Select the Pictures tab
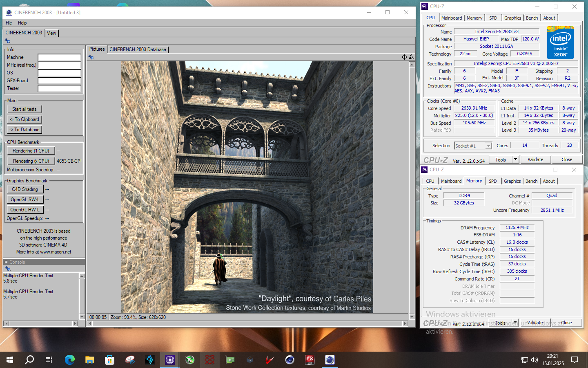Image resolution: width=588 pixels, height=368 pixels. (x=97, y=49)
